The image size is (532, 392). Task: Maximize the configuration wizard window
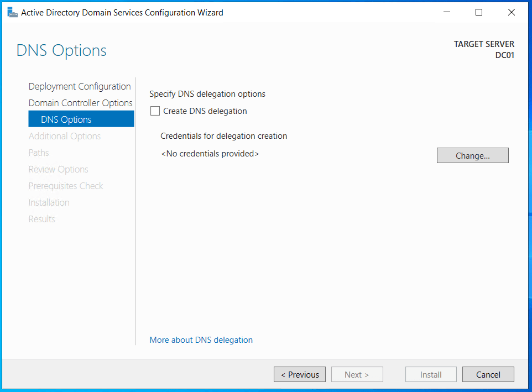[479, 12]
